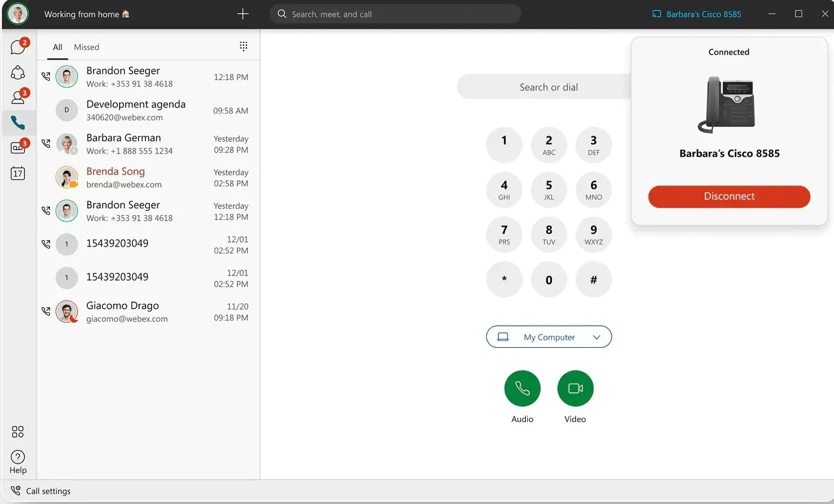Viewport: 834px width, 504px height.
Task: Click the Cisco desk phone image
Action: click(727, 104)
